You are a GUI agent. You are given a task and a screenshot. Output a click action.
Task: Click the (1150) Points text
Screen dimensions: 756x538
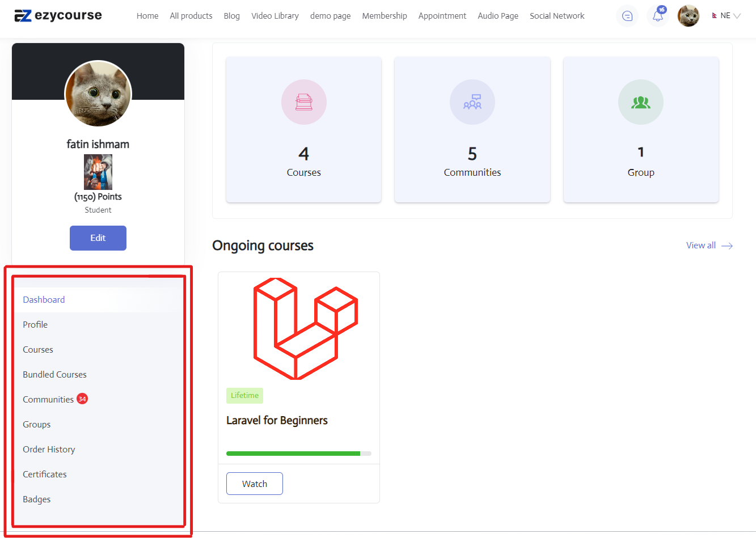click(98, 197)
